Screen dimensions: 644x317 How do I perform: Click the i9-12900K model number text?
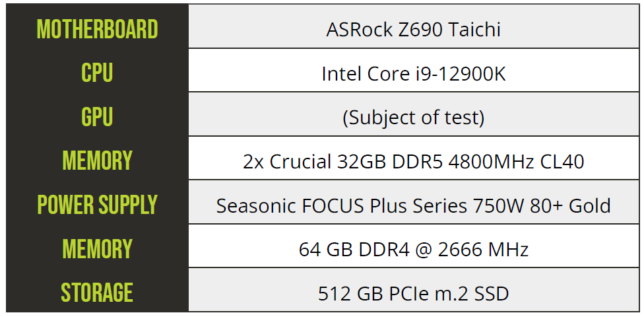coord(459,74)
